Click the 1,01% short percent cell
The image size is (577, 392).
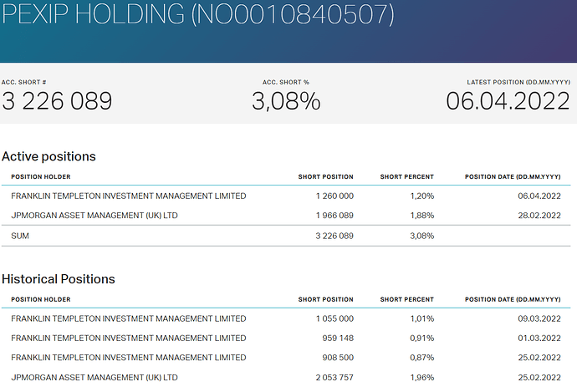click(x=422, y=318)
